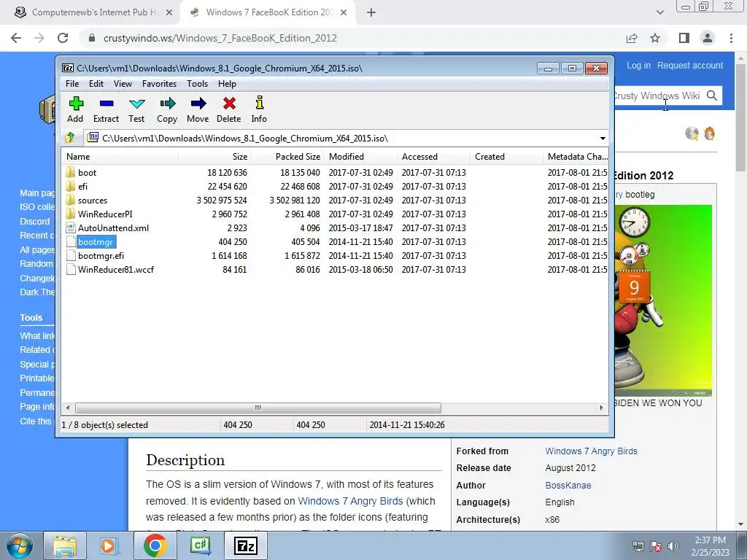Sort by the Modified column header
The width and height of the screenshot is (747, 560).
pos(360,157)
